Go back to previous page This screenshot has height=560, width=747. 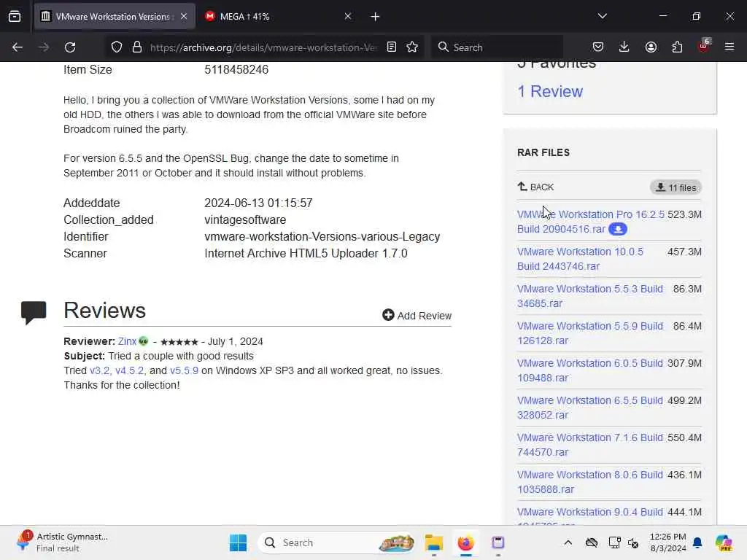click(18, 47)
